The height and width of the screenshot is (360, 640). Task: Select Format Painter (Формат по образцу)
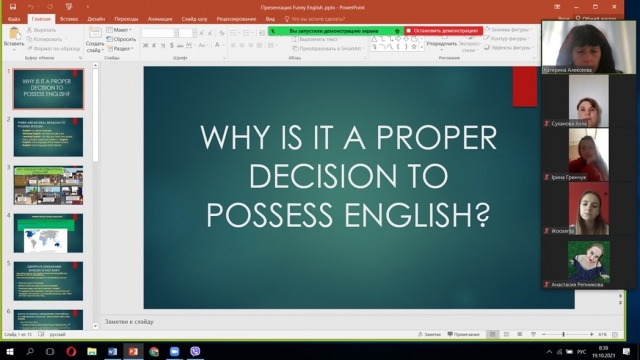[x=53, y=48]
